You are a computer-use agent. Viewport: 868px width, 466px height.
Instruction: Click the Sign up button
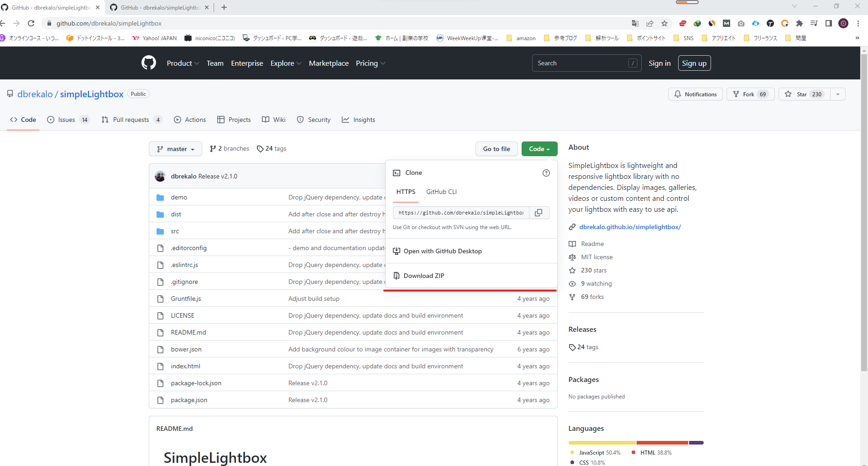click(694, 63)
